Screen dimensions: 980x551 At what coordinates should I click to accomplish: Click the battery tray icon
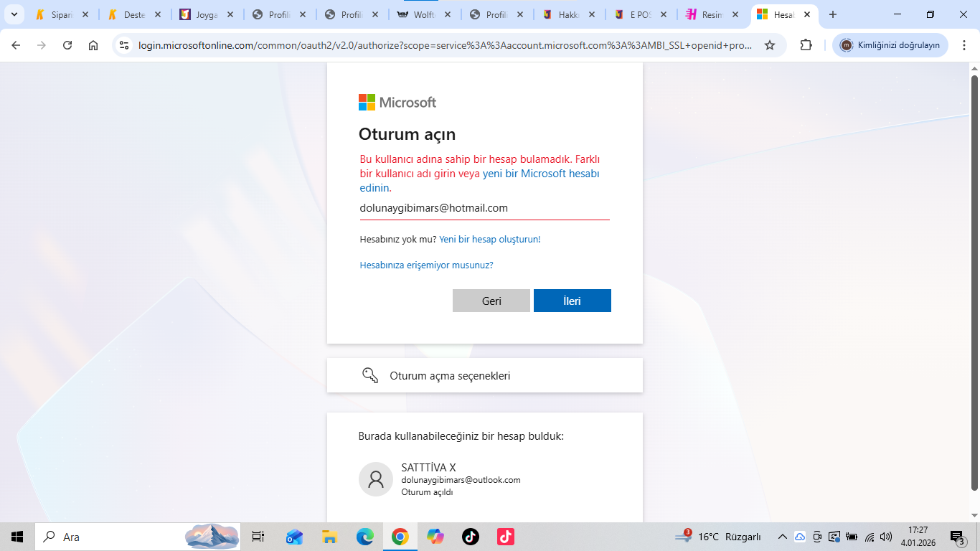click(852, 537)
